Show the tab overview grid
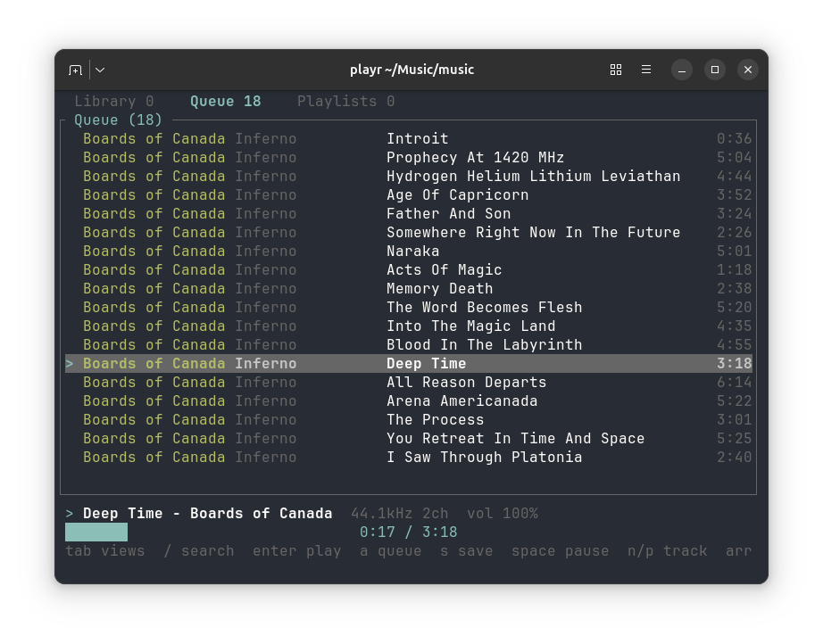 [x=616, y=70]
